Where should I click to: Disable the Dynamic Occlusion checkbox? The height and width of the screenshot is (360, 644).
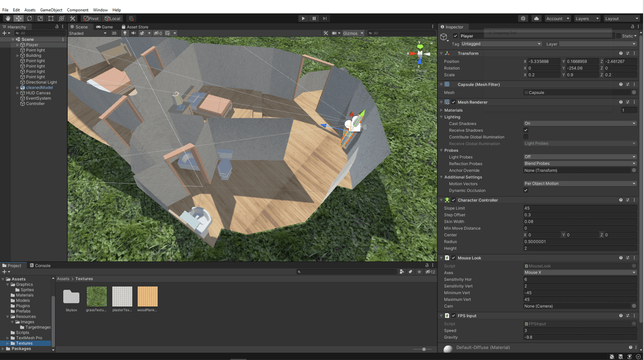pyautogui.click(x=526, y=190)
